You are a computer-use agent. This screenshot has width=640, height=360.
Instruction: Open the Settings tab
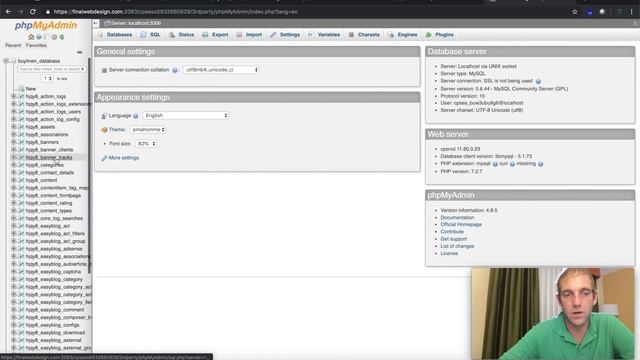pyautogui.click(x=285, y=35)
